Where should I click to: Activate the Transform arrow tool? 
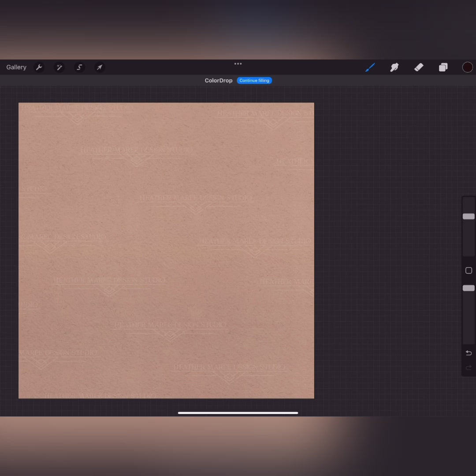100,67
